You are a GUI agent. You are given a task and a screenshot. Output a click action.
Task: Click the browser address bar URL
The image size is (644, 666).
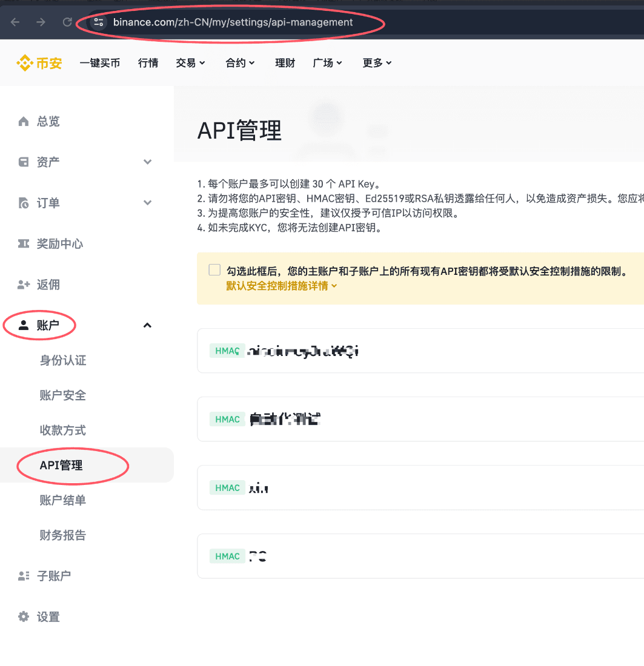[233, 22]
